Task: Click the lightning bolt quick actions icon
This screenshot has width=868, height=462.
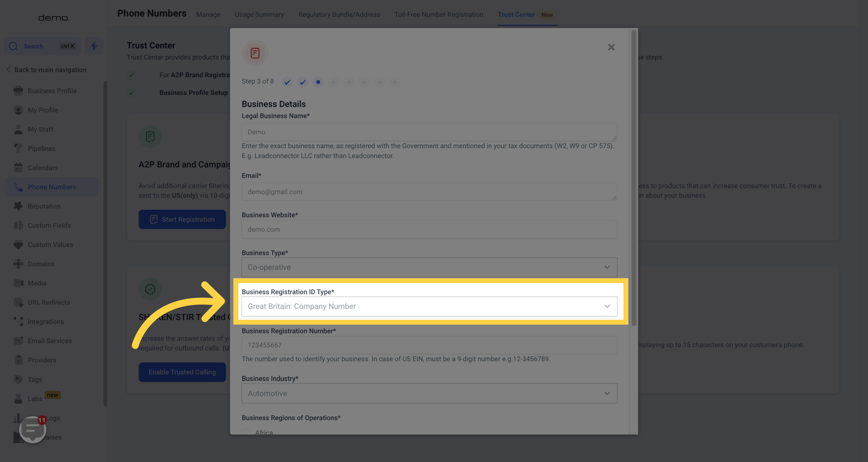Action: 94,46
